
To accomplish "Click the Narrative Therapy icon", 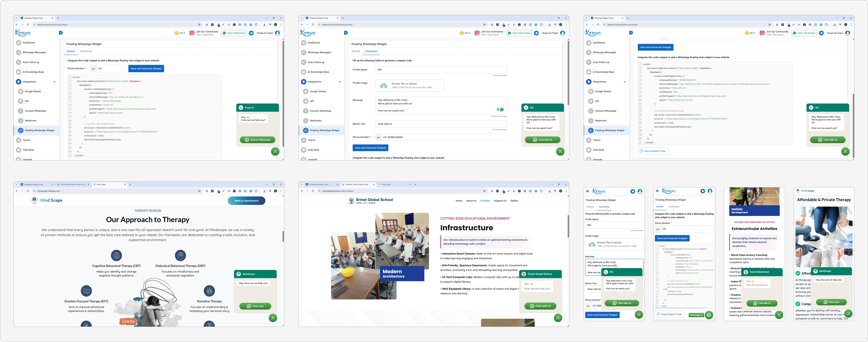I will (x=209, y=291).
